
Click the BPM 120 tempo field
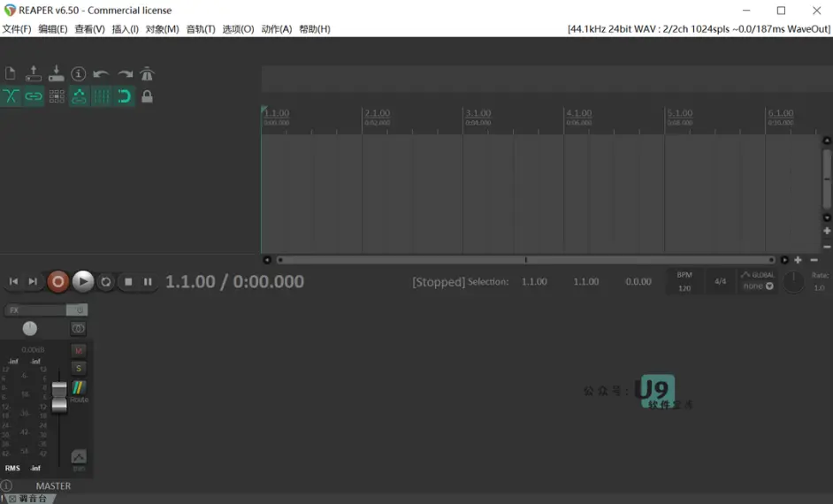(x=684, y=281)
